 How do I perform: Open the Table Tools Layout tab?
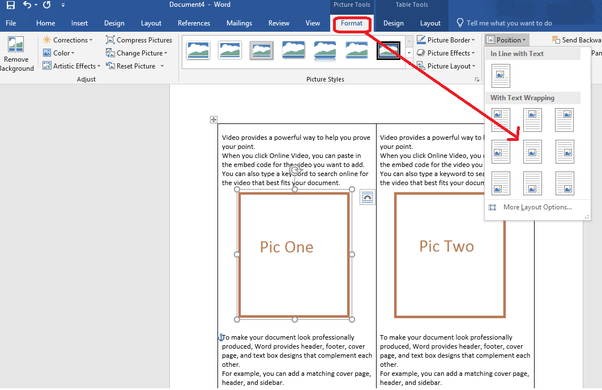tap(430, 23)
